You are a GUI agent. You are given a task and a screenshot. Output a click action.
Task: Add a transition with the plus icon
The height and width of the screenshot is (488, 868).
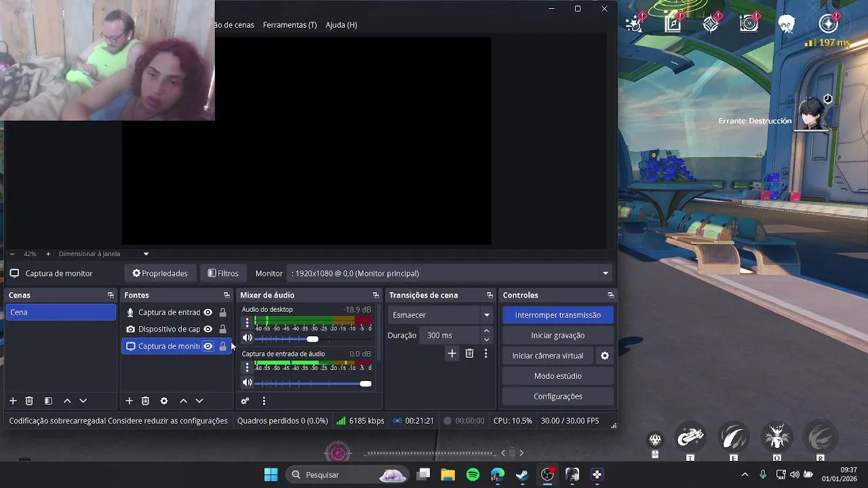click(452, 354)
